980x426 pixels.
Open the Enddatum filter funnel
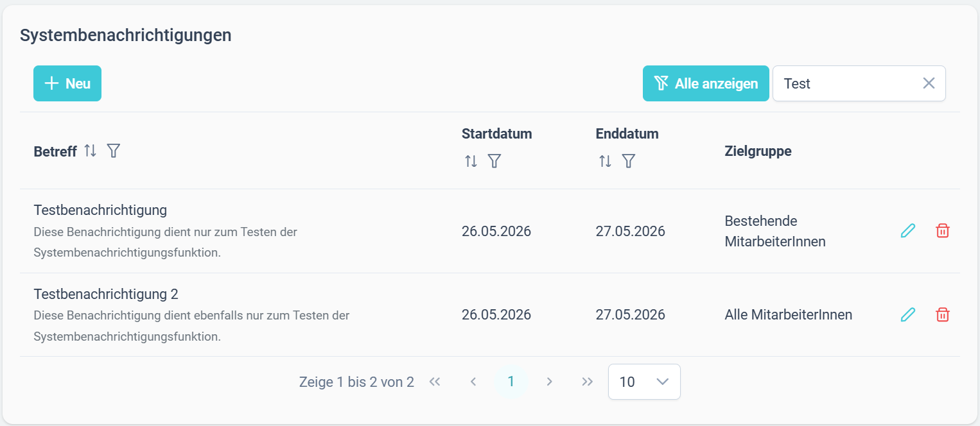(628, 161)
